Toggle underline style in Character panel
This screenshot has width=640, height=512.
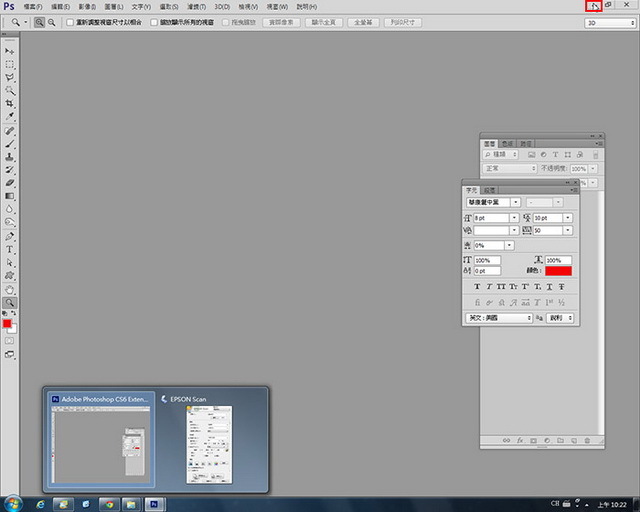[548, 286]
